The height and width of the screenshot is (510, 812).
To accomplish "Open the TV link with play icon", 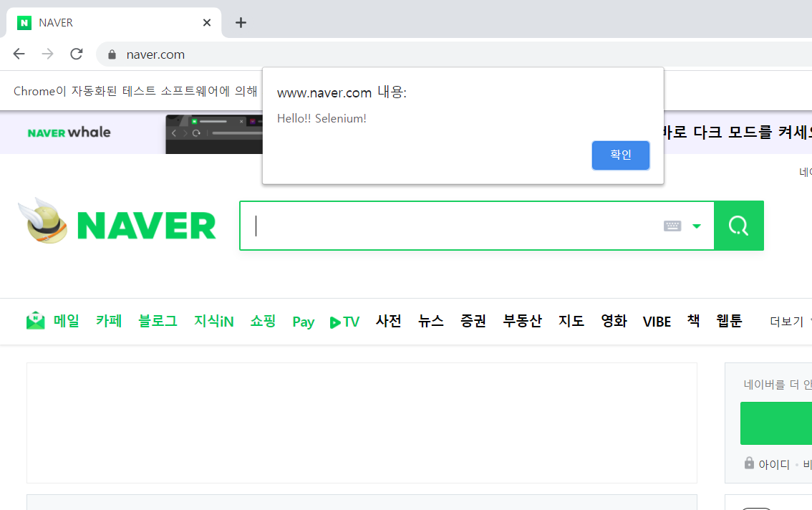I will pyautogui.click(x=344, y=322).
